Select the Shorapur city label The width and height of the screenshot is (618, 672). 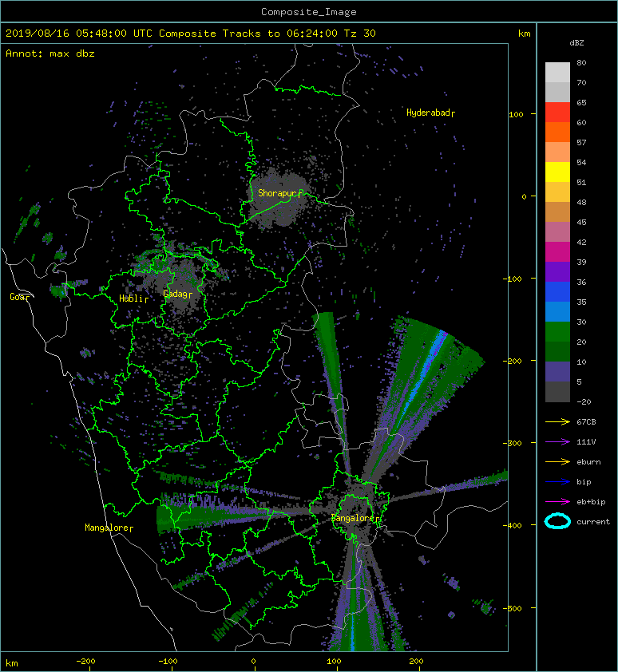pyautogui.click(x=279, y=193)
